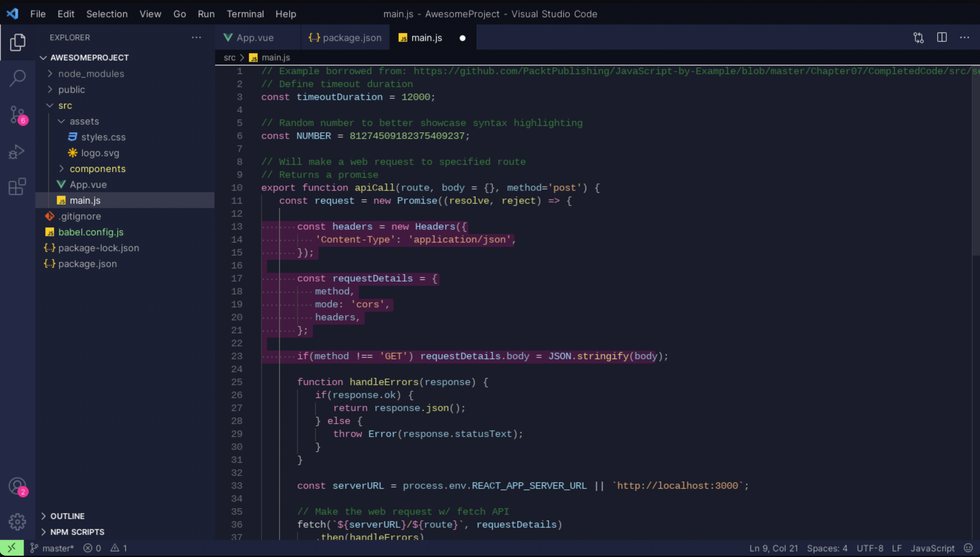Split the editor to the right
Screen dimensions: 980x557
(942, 38)
